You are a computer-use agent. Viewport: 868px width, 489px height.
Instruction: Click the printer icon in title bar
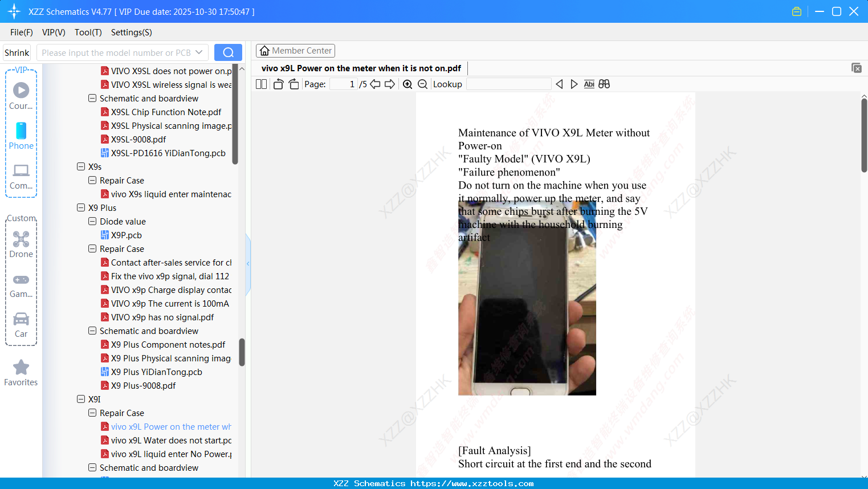796,11
